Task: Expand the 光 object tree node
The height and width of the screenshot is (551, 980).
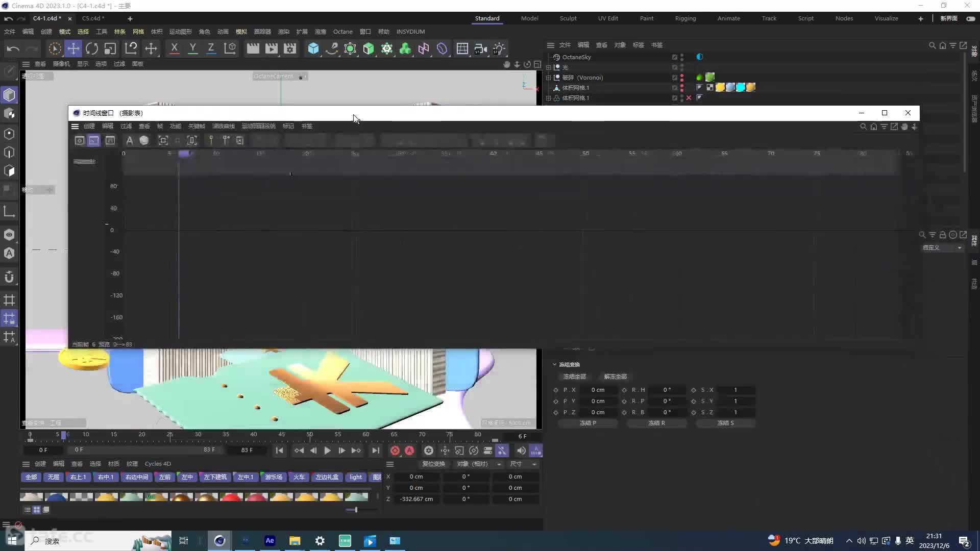Action: [549, 67]
